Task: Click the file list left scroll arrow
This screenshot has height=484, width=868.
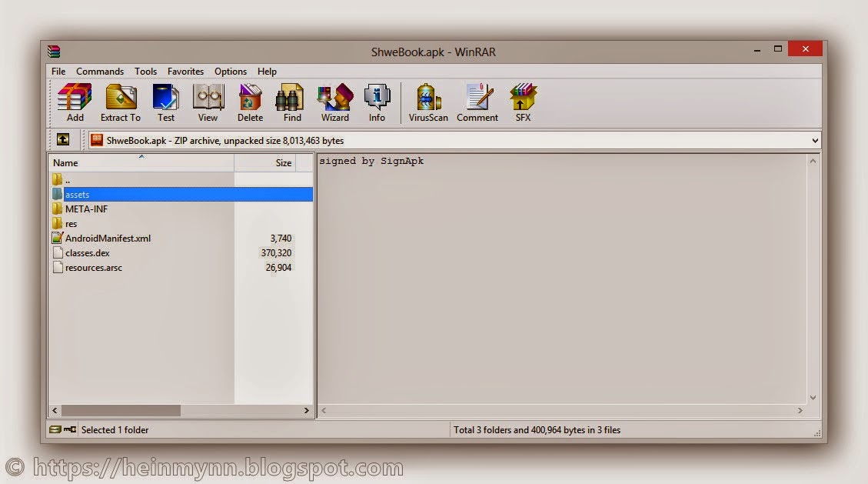Action: 55,410
